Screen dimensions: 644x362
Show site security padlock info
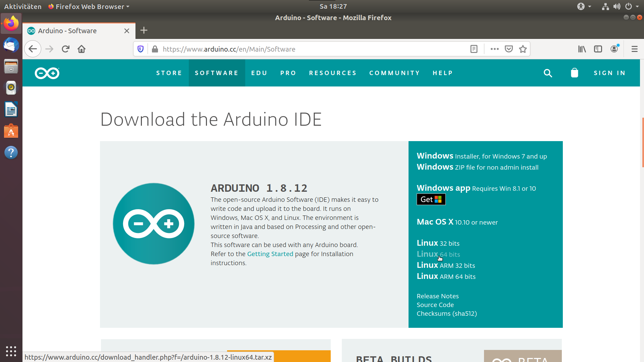[155, 49]
